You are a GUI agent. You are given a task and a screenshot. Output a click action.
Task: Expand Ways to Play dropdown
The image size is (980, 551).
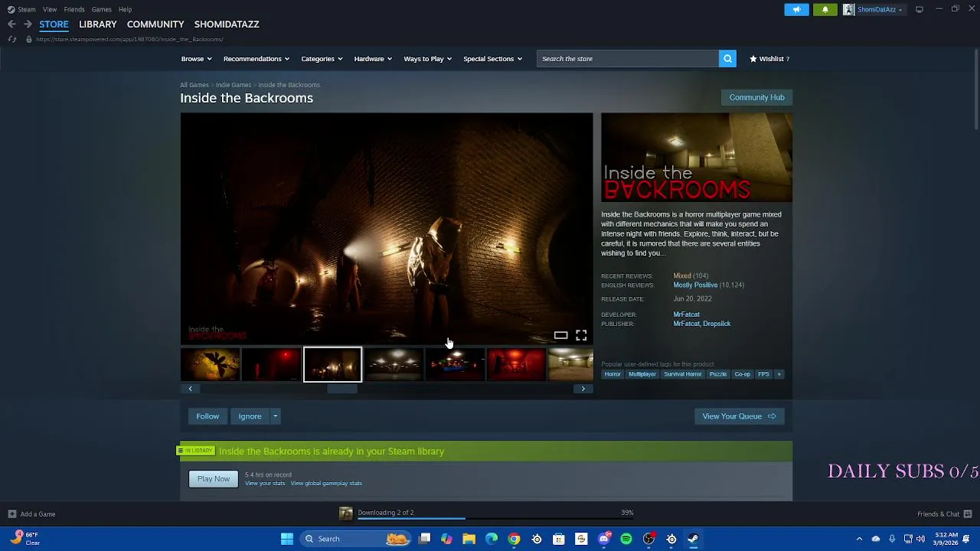pos(427,59)
